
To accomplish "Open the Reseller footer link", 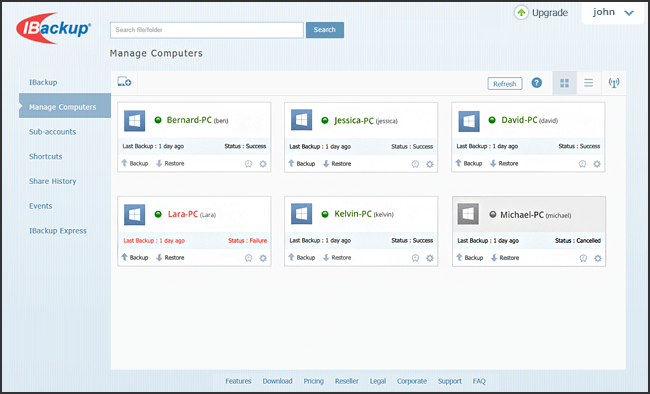I will (347, 381).
